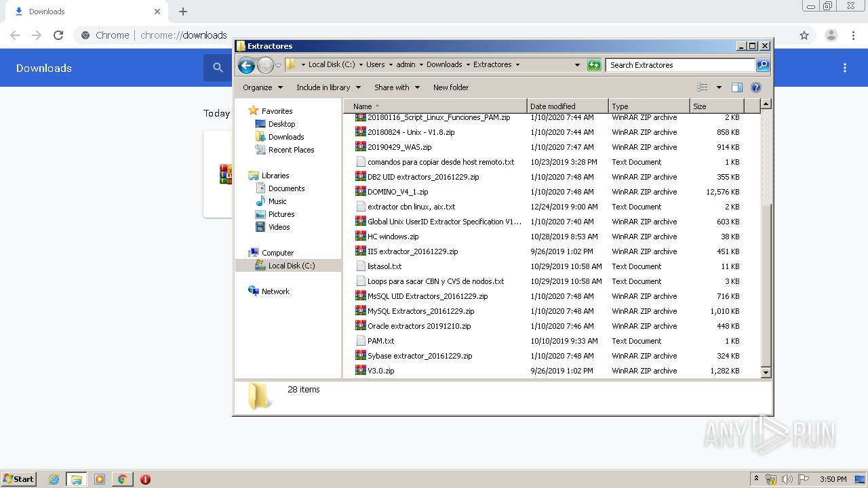The width and height of the screenshot is (868, 488).
Task: Click MsSQL UID Extractors archive icon
Action: click(x=361, y=296)
